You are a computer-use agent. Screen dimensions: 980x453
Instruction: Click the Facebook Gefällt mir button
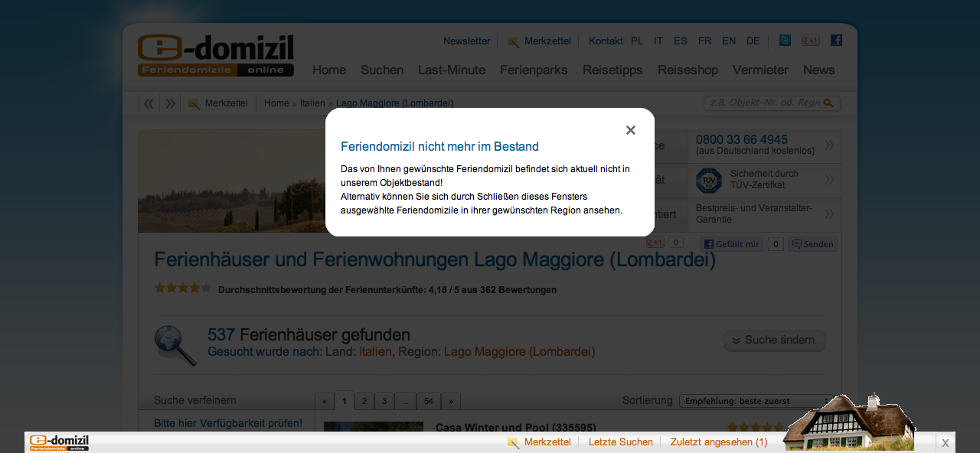731,244
